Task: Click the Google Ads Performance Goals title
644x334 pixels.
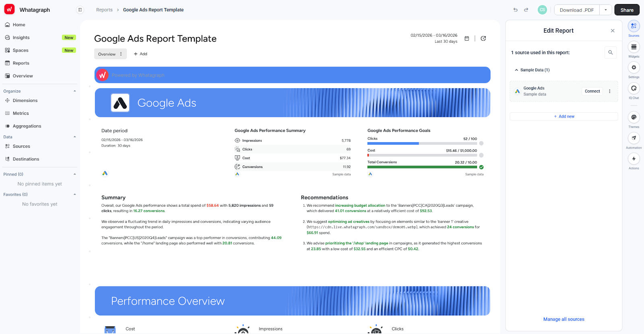Action: [399, 131]
